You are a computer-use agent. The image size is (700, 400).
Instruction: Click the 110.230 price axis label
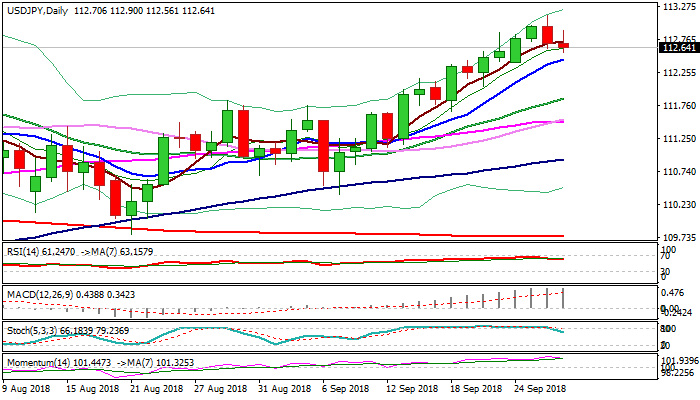[x=679, y=204]
